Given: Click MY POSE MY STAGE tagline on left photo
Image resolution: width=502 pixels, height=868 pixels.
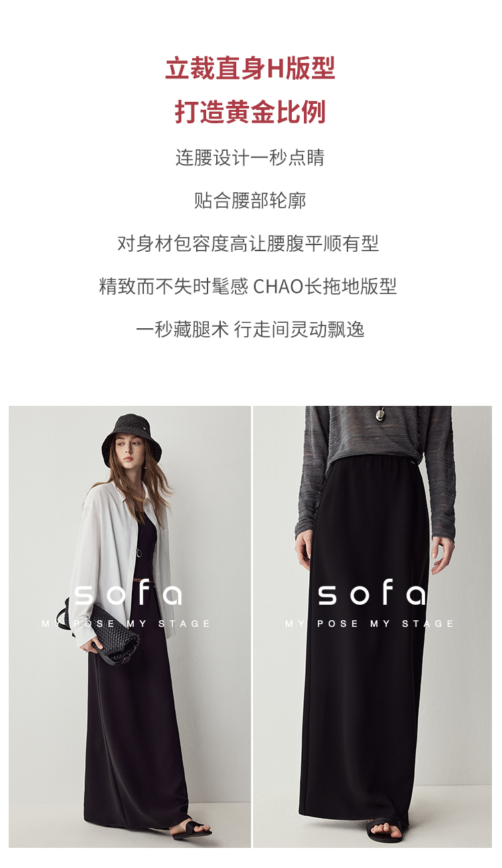Looking at the screenshot, I should coord(127,624).
